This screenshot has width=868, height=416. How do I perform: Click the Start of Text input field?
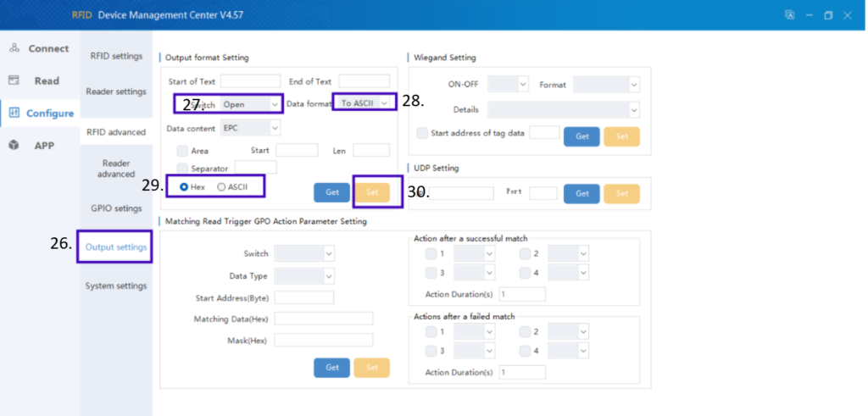[x=251, y=81]
